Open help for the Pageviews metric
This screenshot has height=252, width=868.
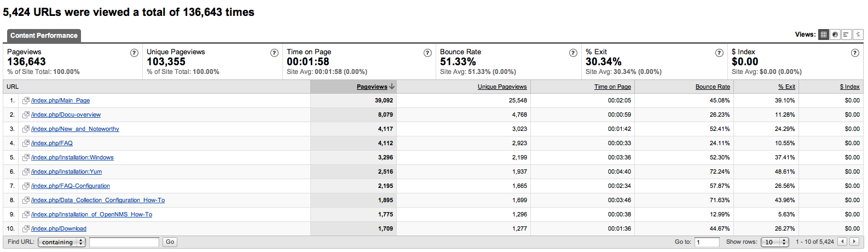pos(134,53)
